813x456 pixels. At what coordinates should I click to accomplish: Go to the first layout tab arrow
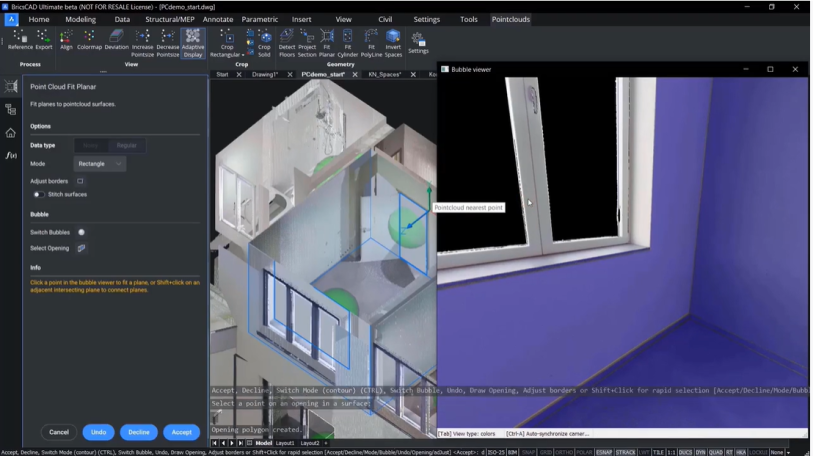pyautogui.click(x=215, y=443)
